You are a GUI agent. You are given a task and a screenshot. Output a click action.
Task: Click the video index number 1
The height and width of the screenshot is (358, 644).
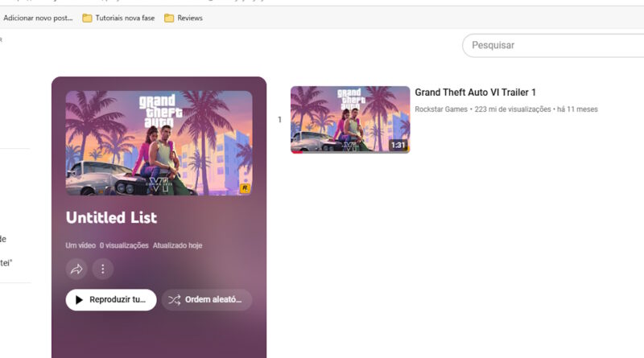279,120
